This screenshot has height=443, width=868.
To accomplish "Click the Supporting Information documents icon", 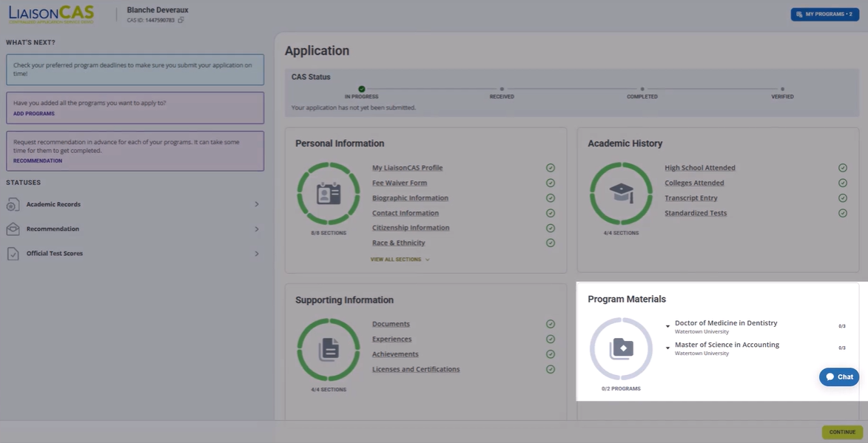I will [x=329, y=350].
